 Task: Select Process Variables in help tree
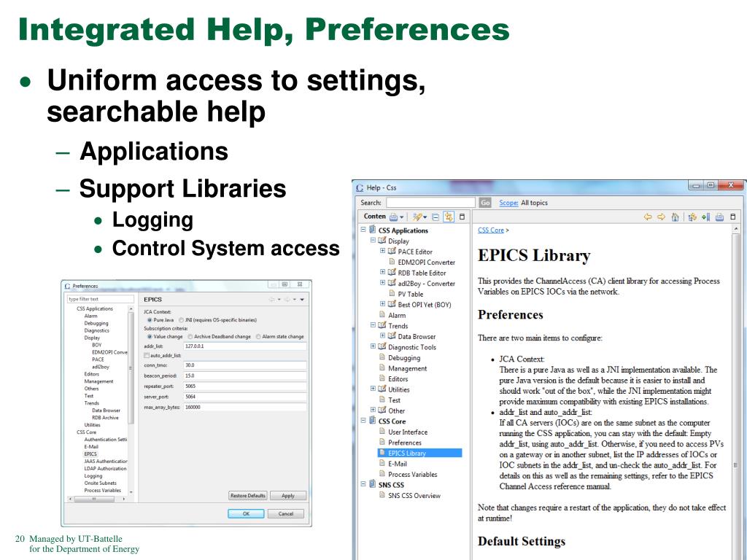[412, 474]
